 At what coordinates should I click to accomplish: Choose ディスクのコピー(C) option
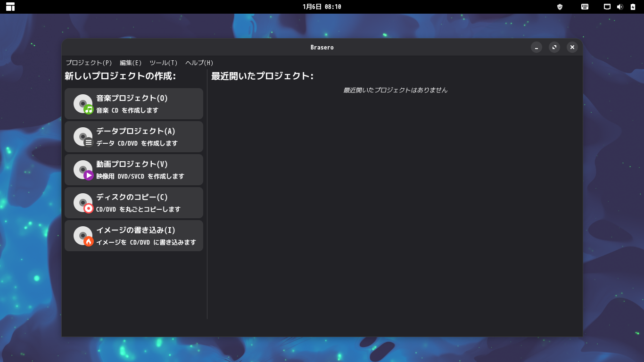pyautogui.click(x=134, y=203)
